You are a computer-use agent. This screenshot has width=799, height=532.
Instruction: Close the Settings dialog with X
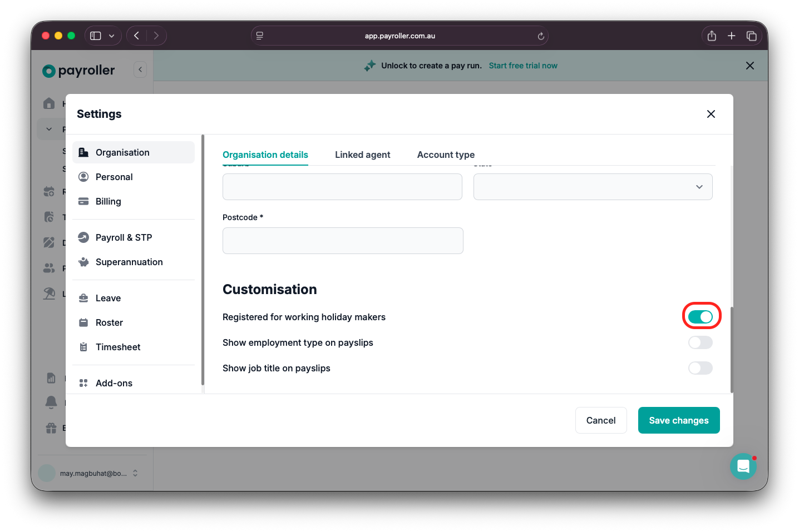(711, 114)
